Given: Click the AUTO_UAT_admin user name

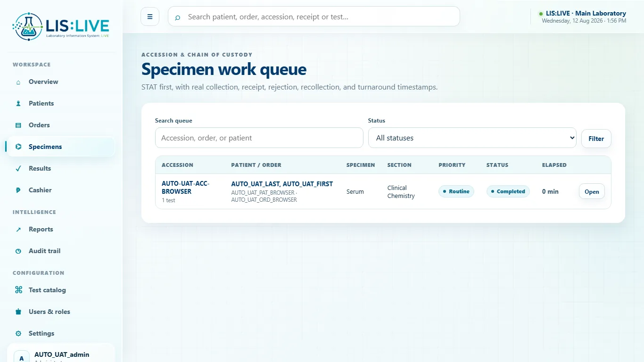Looking at the screenshot, I should 62,354.
